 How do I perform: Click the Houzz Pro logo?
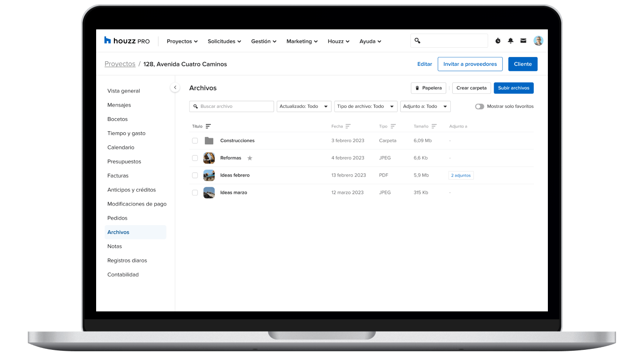click(127, 41)
